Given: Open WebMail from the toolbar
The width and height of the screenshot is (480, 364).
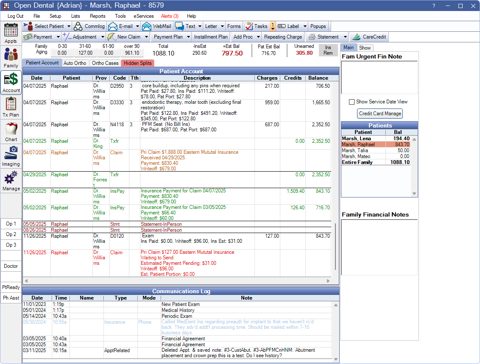Looking at the screenshot, I should pyautogui.click(x=156, y=26).
